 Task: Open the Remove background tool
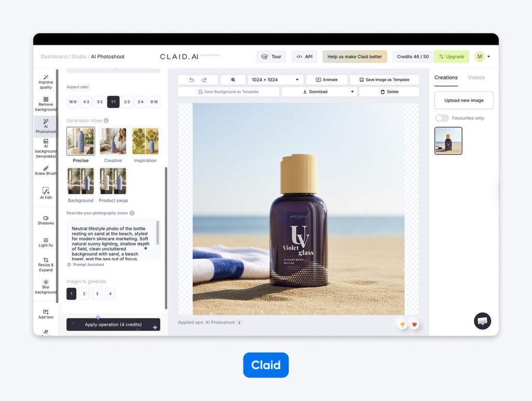(x=46, y=105)
